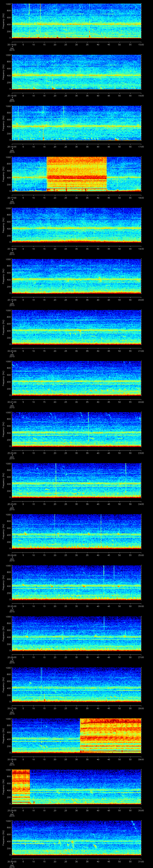Click the 15:00 end time label

[141, 44]
